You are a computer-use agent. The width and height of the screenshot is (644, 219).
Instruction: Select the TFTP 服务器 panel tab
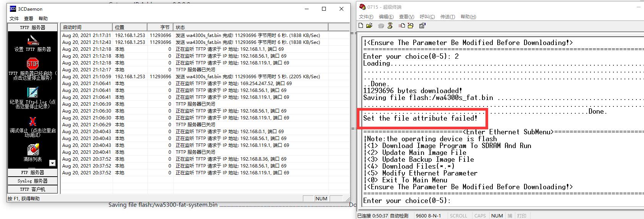(33, 27)
